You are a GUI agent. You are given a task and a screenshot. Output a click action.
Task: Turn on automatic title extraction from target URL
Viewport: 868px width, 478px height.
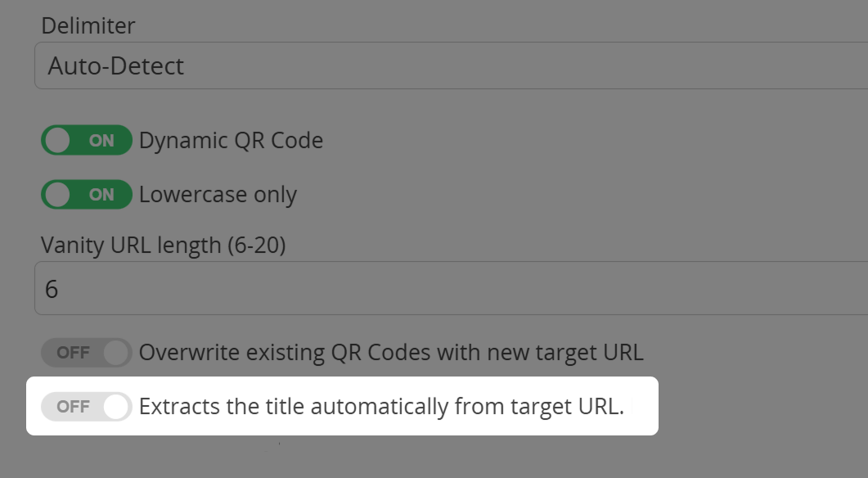[85, 405]
